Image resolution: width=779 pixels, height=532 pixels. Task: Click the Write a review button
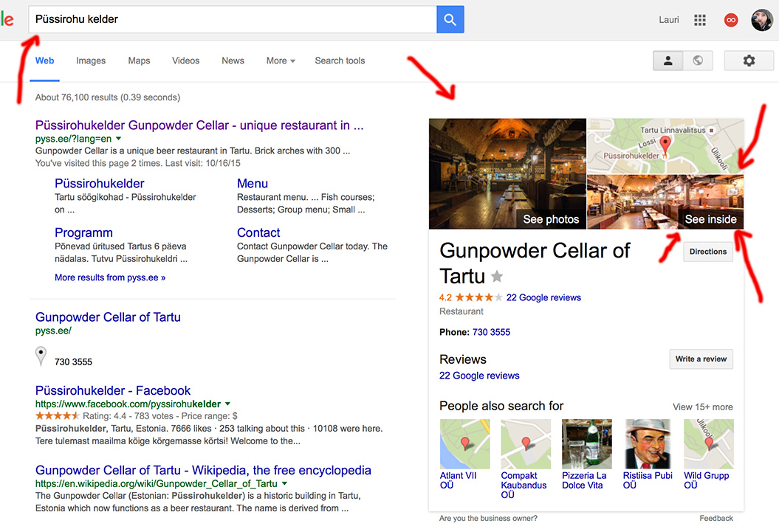[x=701, y=359]
